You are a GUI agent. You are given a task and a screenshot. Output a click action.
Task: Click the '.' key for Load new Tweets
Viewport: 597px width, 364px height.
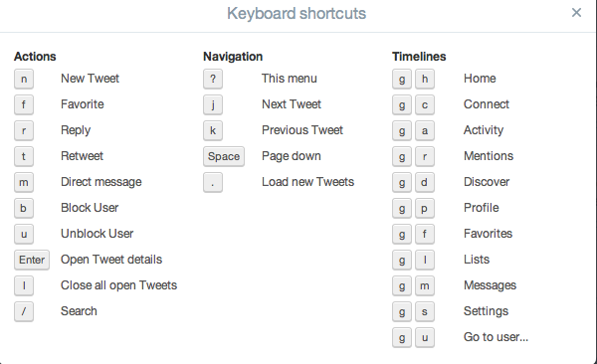click(213, 182)
